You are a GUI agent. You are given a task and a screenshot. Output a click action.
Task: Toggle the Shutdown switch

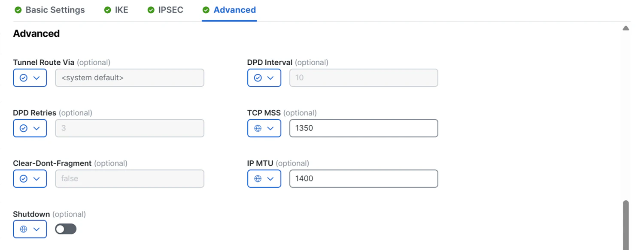66,229
